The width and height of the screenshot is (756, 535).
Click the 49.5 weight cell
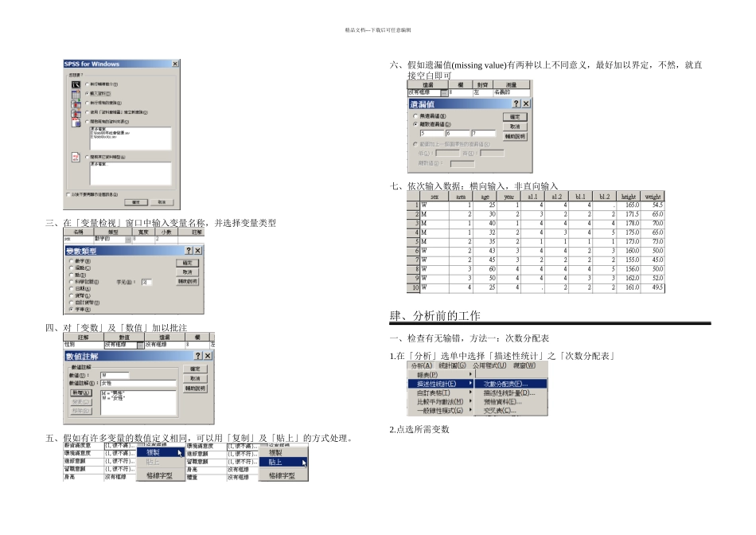tap(653, 287)
